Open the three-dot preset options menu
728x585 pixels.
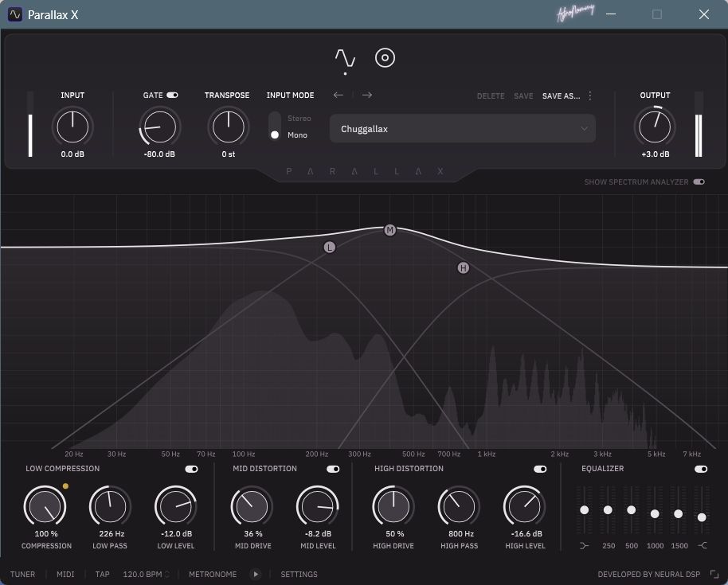coord(589,96)
